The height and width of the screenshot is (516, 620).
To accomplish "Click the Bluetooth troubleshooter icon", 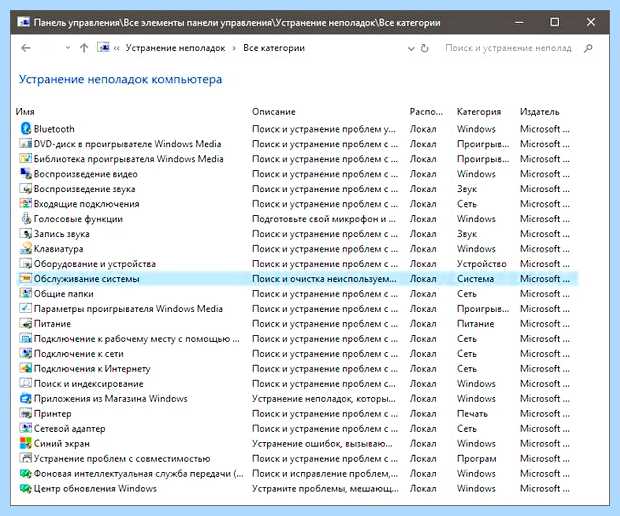I will pyautogui.click(x=26, y=129).
